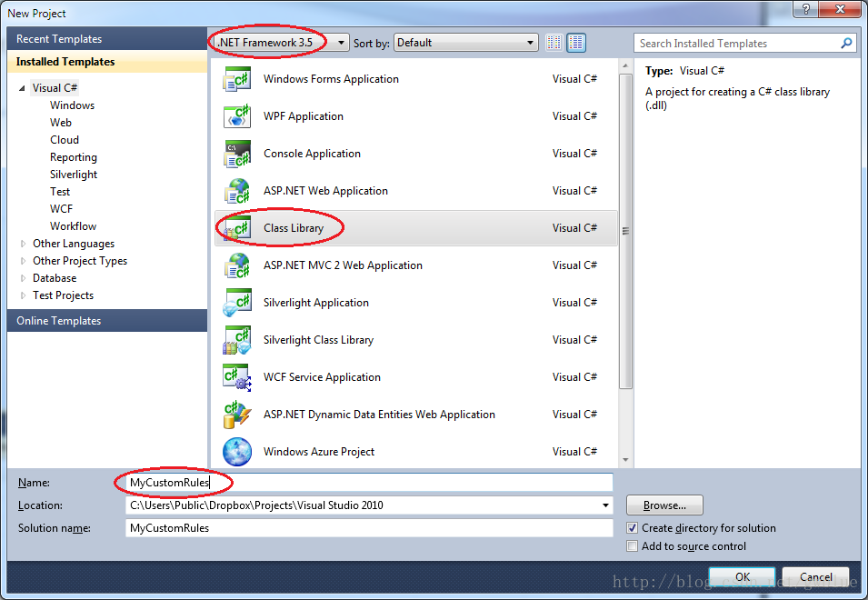Click the Class Library template icon
Viewport: 868px width, 600px height.
(x=237, y=228)
